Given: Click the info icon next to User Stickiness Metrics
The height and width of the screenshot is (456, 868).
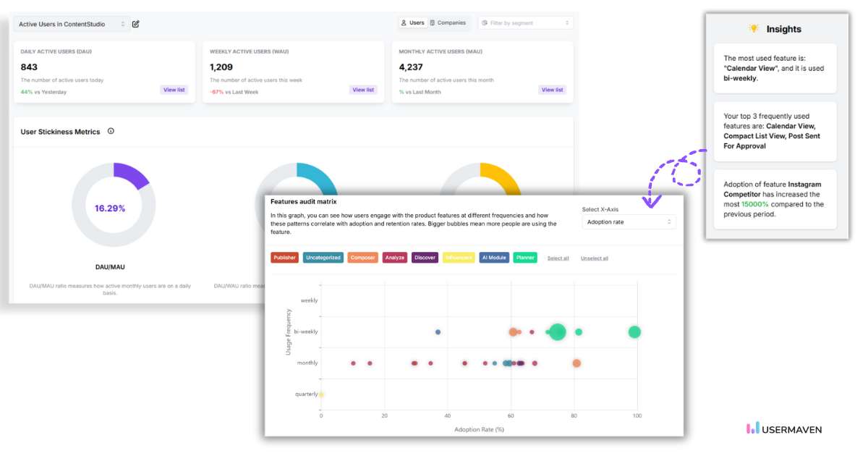Looking at the screenshot, I should pos(111,132).
